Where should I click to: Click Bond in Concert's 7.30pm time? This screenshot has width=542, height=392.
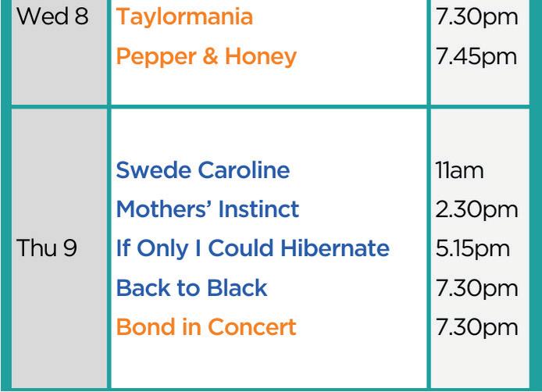478,326
